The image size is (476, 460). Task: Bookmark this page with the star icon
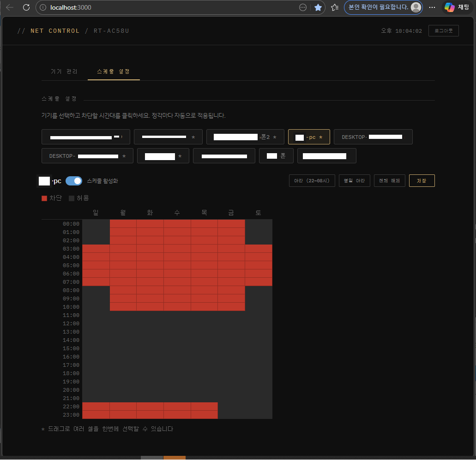318,7
